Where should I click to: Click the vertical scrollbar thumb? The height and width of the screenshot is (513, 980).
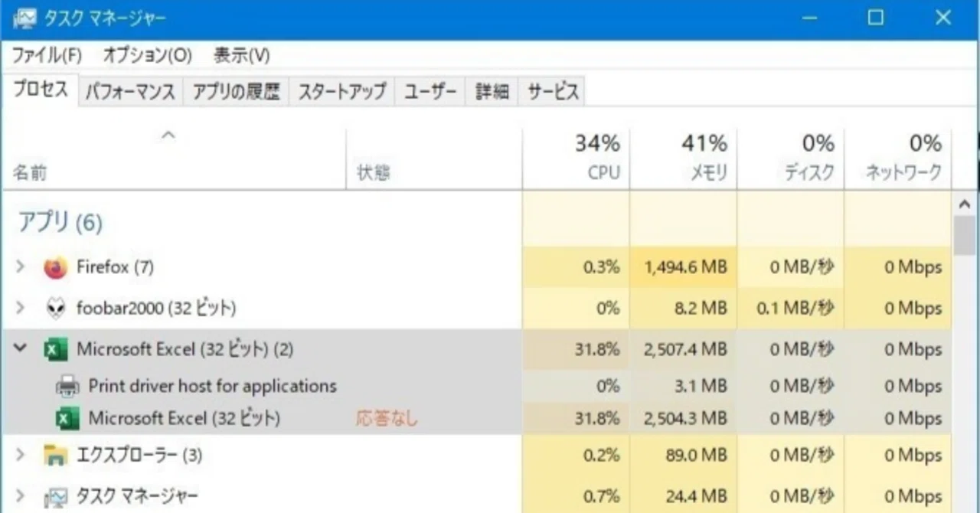click(x=964, y=236)
